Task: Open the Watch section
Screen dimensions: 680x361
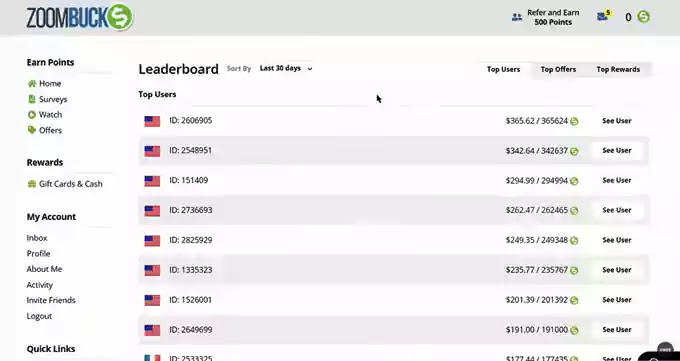Action: 50,115
